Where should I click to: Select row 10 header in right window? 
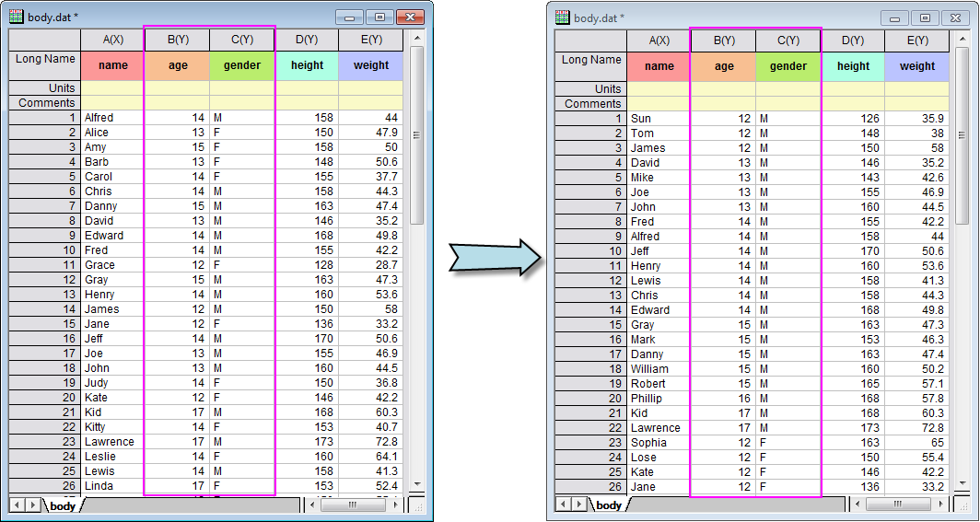590,251
